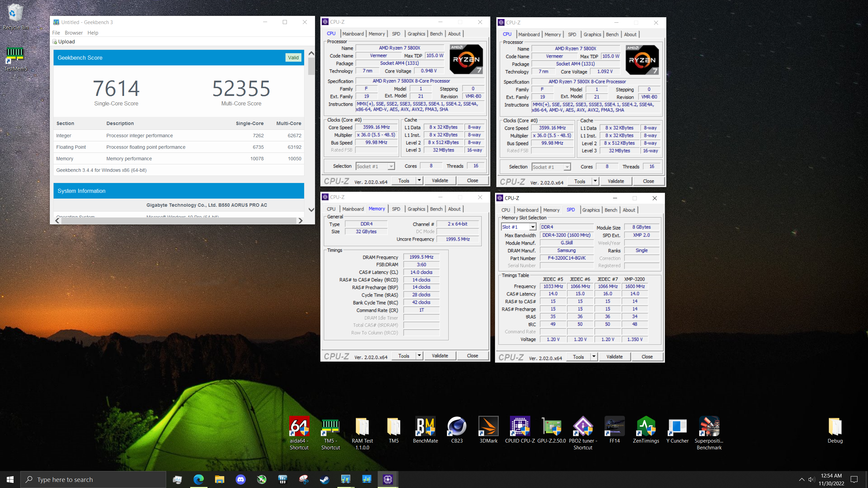868x488 pixels.
Task: Open the Slot #1 dropdown in SPD window
Action: click(x=533, y=227)
